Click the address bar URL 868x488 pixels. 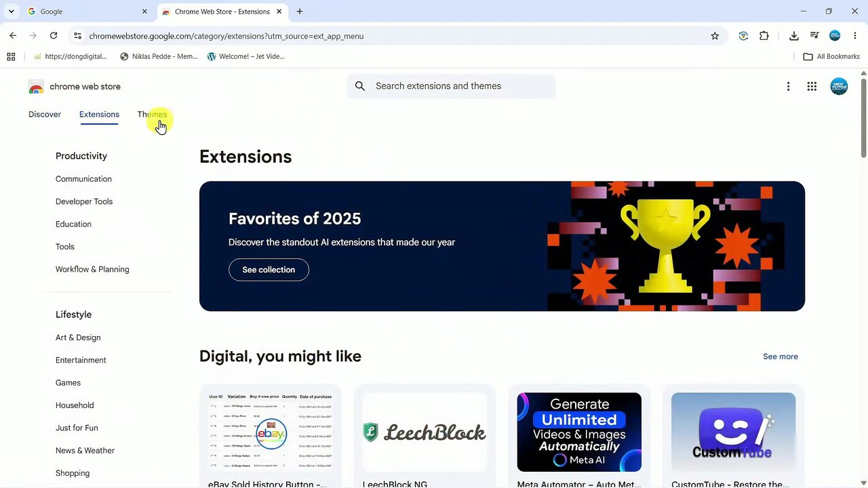click(226, 36)
